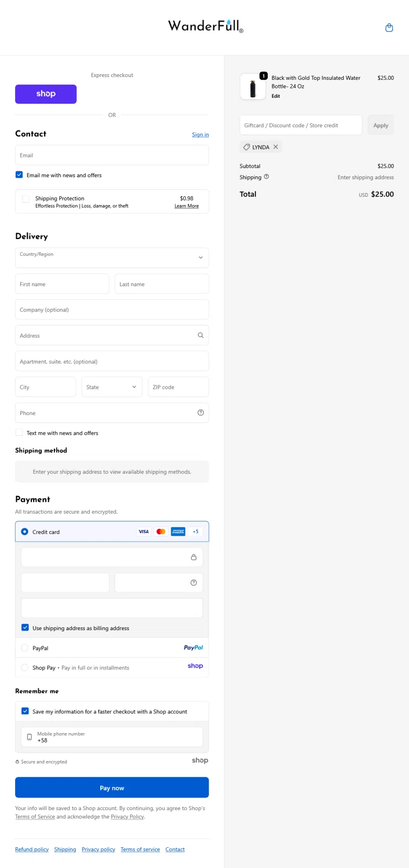409x868 pixels.
Task: Click the WanderFull logo
Action: 206,26
